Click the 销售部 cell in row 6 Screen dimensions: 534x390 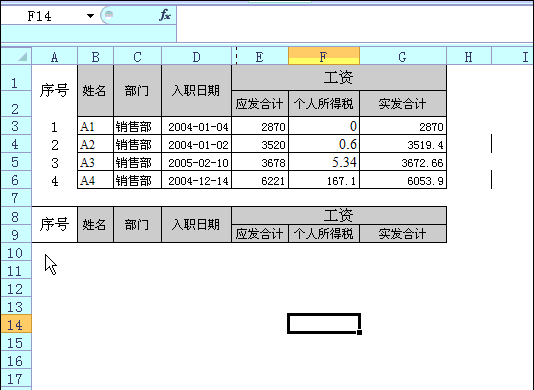(x=137, y=180)
